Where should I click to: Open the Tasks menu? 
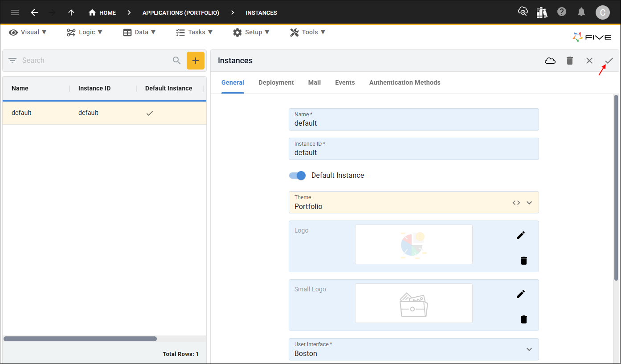point(194,32)
